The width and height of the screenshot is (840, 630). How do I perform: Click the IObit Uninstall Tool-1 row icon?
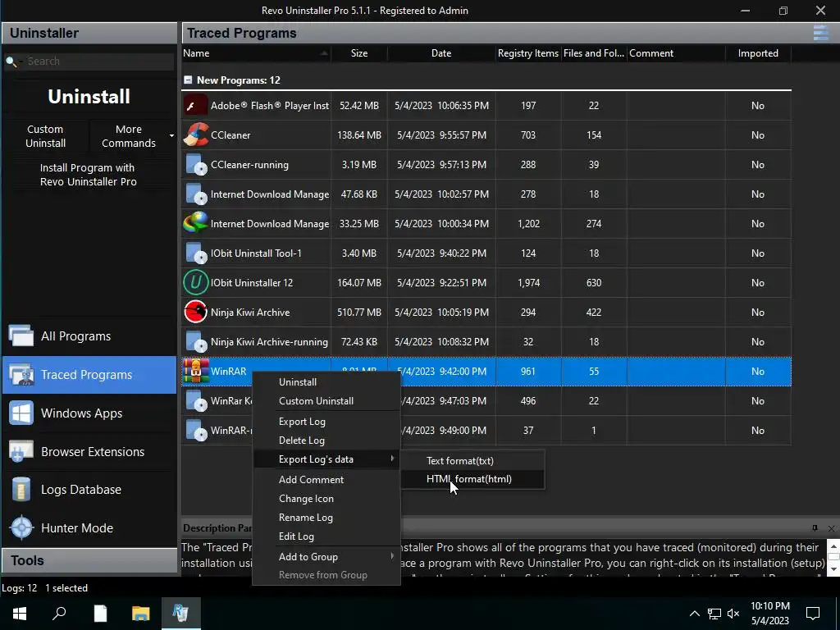pos(195,253)
